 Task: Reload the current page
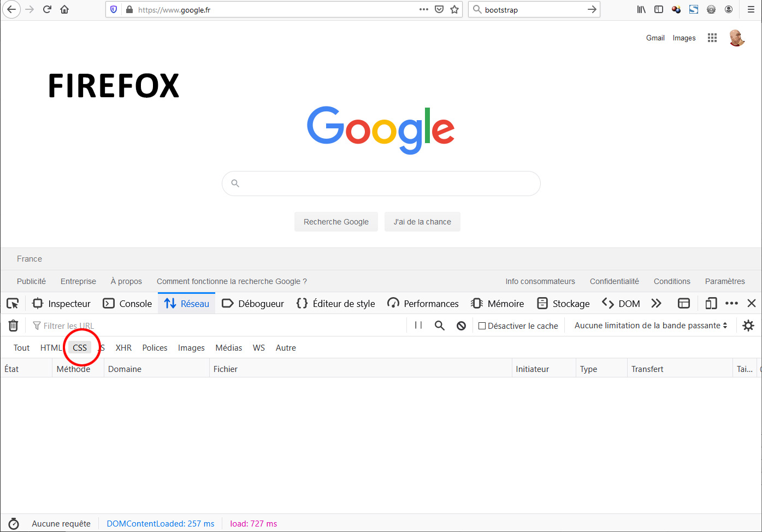[47, 9]
